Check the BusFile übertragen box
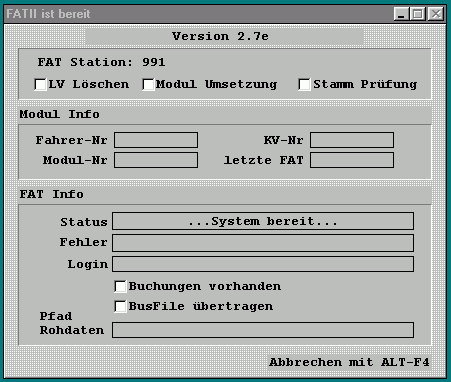 (x=120, y=307)
